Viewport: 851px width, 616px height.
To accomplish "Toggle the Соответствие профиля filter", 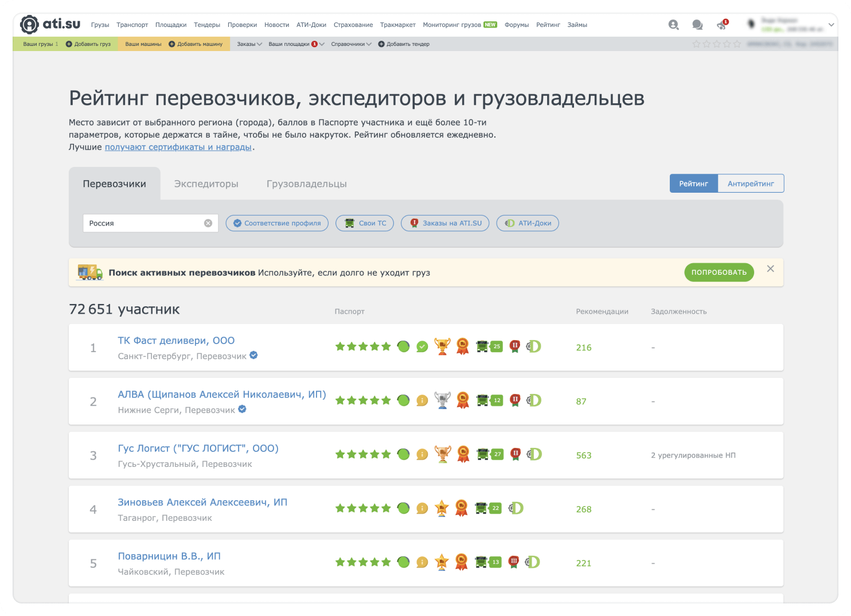I will pos(277,223).
